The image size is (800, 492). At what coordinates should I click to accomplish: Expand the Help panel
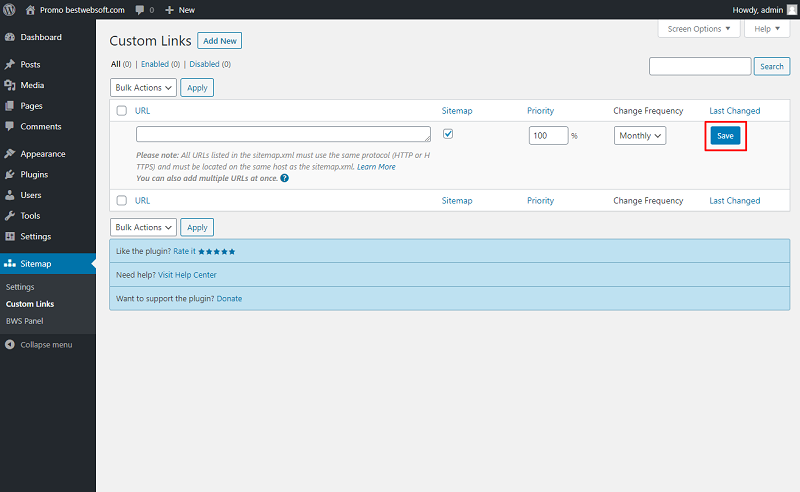click(x=767, y=29)
